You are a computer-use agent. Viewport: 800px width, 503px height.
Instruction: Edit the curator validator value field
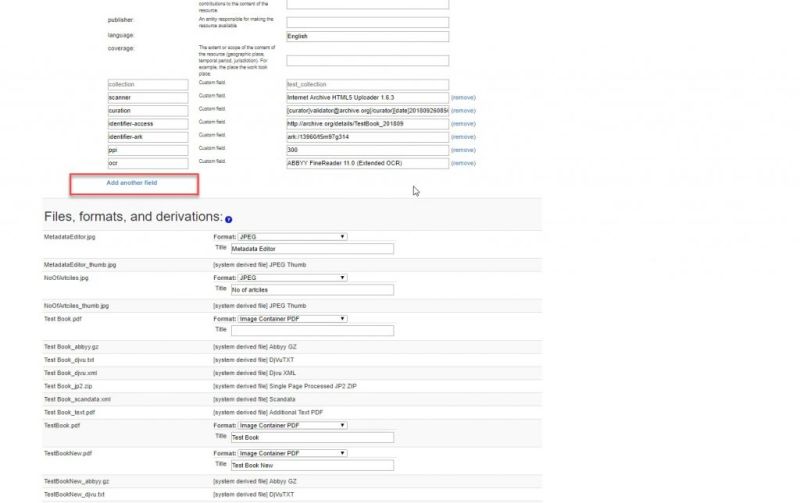click(x=367, y=111)
